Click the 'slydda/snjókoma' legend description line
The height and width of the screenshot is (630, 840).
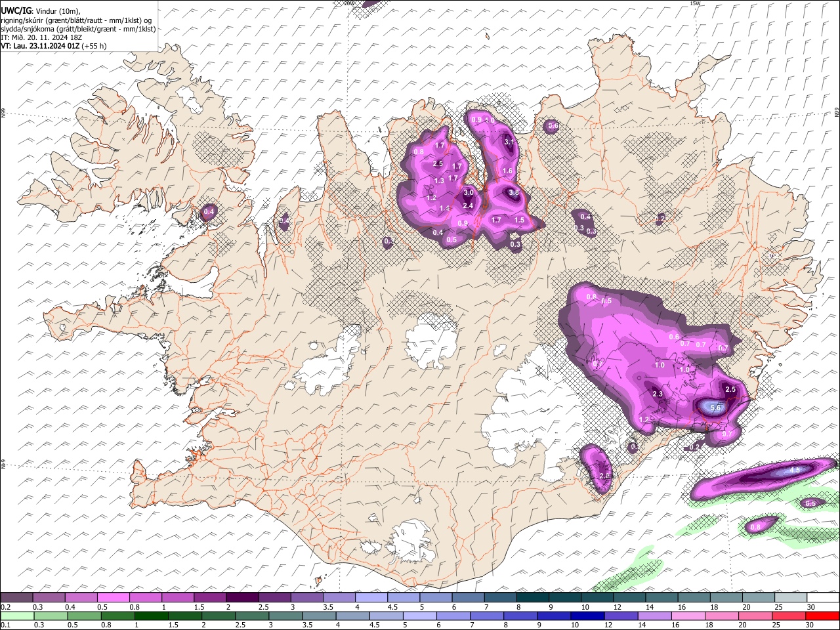tap(78, 29)
